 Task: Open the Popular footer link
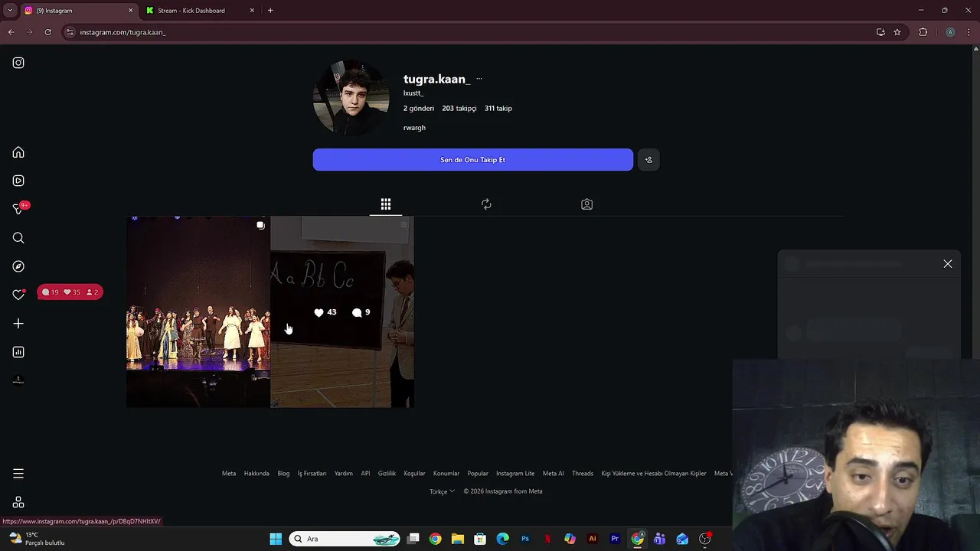coord(478,474)
